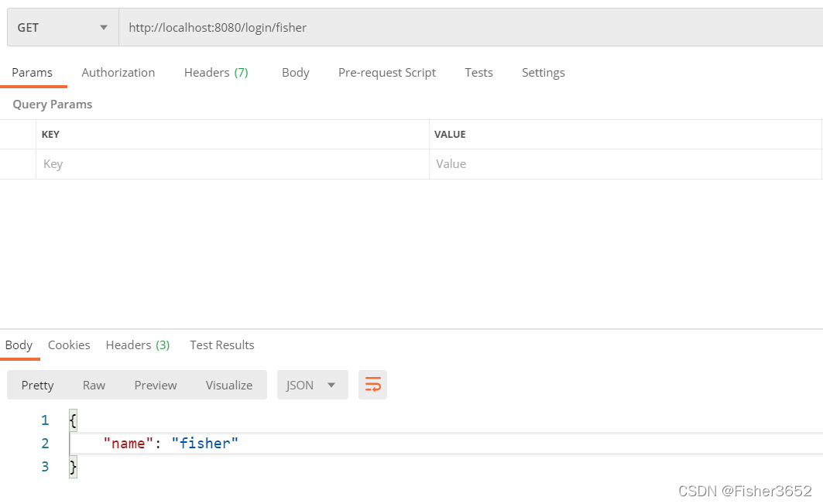This screenshot has height=504, width=823.
Task: Open the Authorization tab
Action: [118, 73]
